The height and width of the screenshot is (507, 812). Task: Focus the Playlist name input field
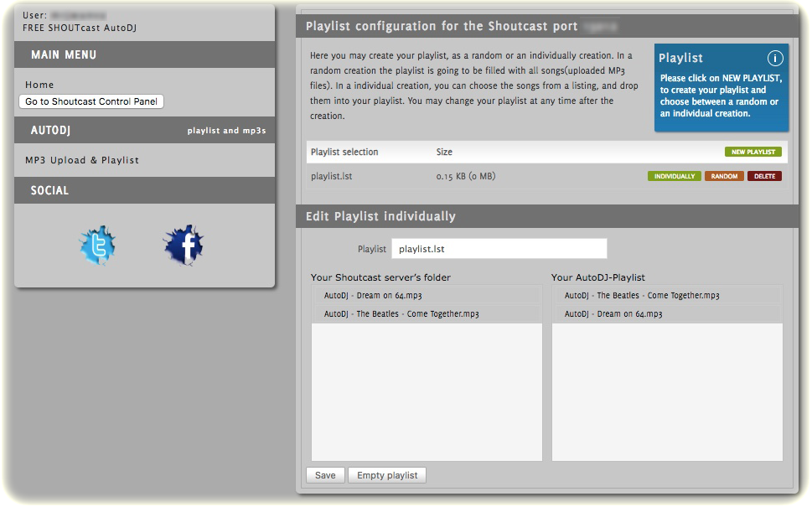[499, 249]
